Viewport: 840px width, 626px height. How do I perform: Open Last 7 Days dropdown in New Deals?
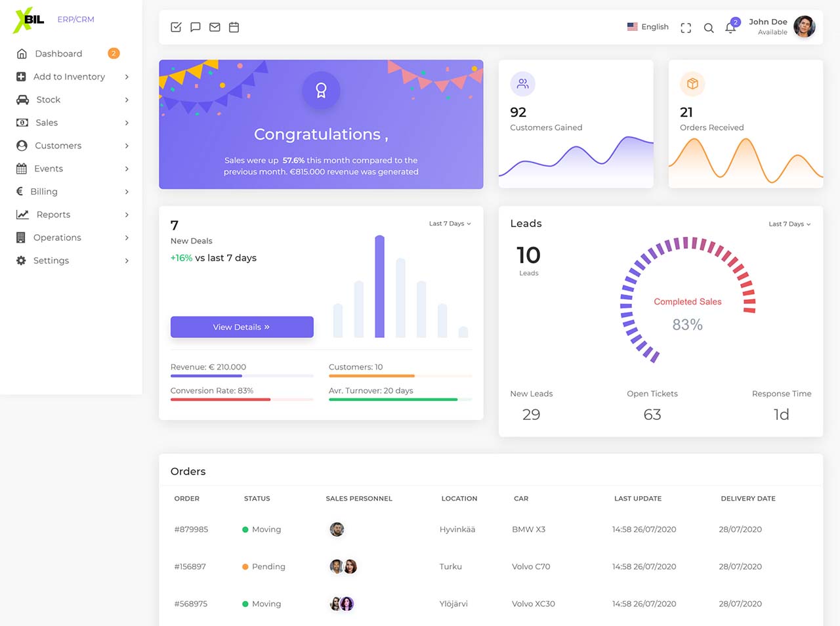pos(450,224)
